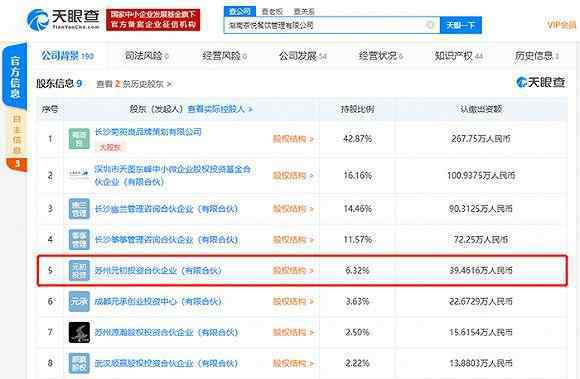Open shareholder 苏州元初投资合伙企业
580x379 pixels.
(x=158, y=271)
